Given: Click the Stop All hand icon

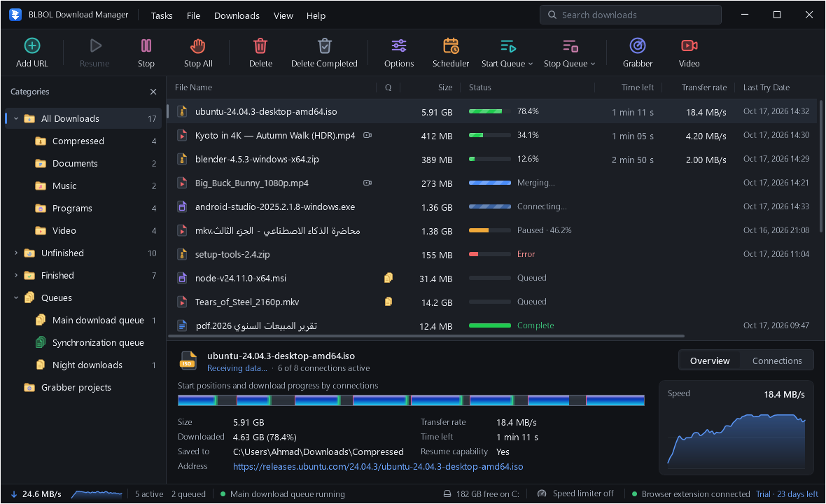Looking at the screenshot, I should pyautogui.click(x=198, y=45).
